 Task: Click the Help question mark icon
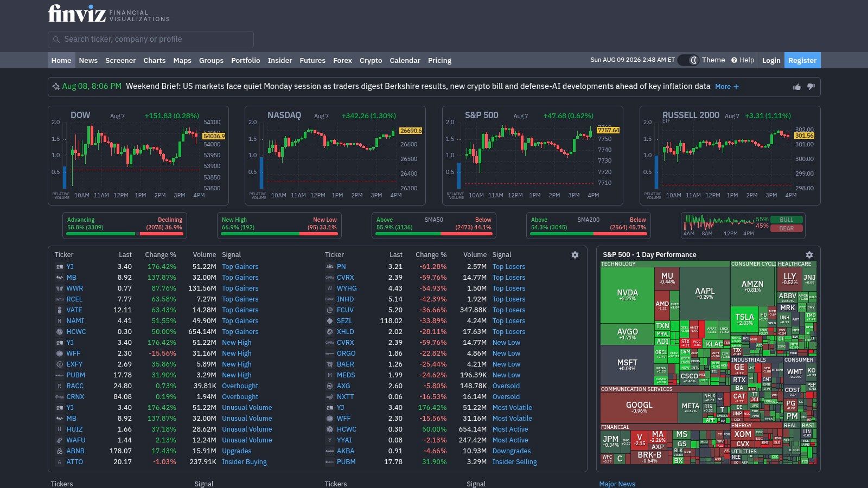pyautogui.click(x=734, y=60)
